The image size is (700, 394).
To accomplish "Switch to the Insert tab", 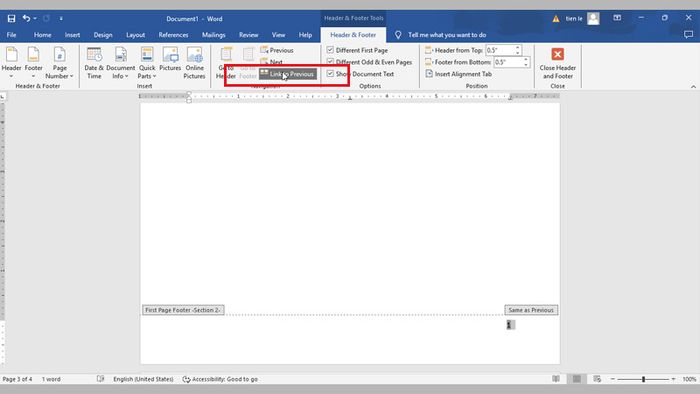I will (72, 35).
